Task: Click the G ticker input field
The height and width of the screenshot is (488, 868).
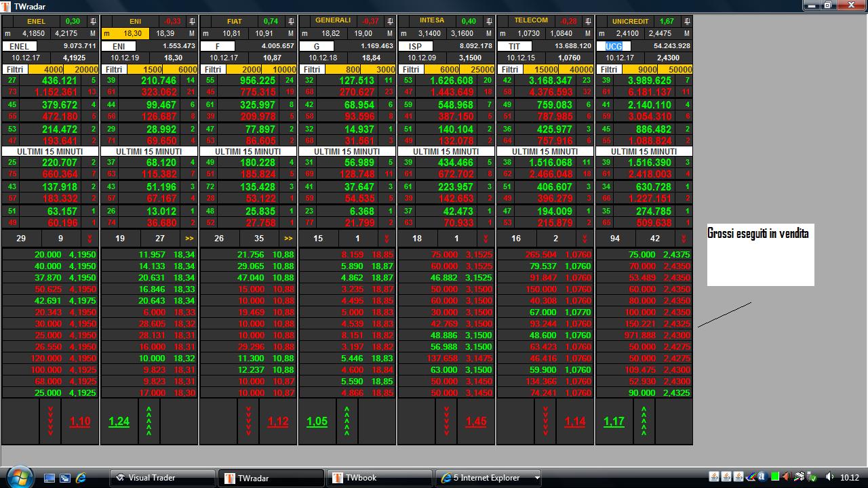Action: 317,46
